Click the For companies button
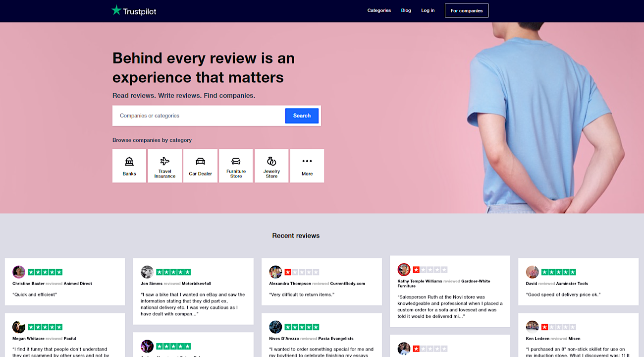Screen dimensions: 644x357 pos(467,10)
